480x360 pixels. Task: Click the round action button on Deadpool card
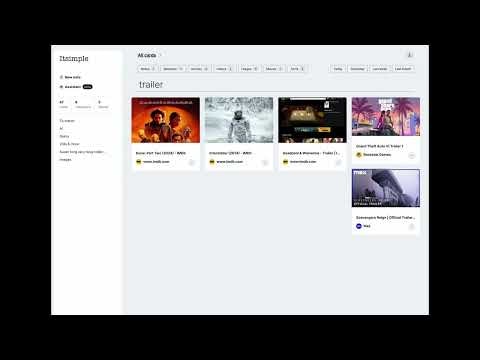(338, 163)
